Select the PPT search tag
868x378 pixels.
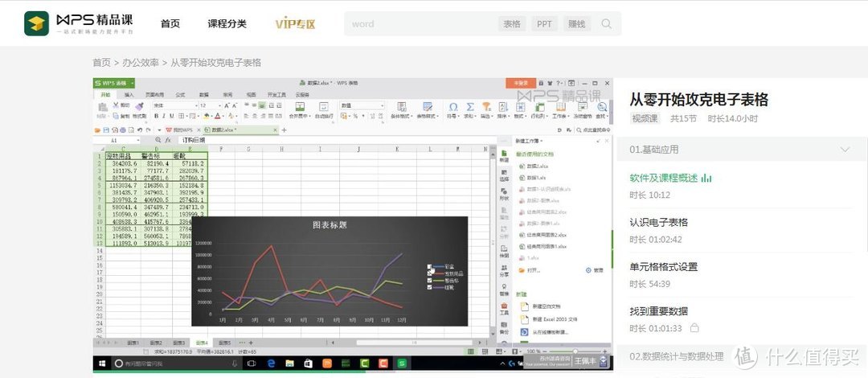[x=545, y=24]
